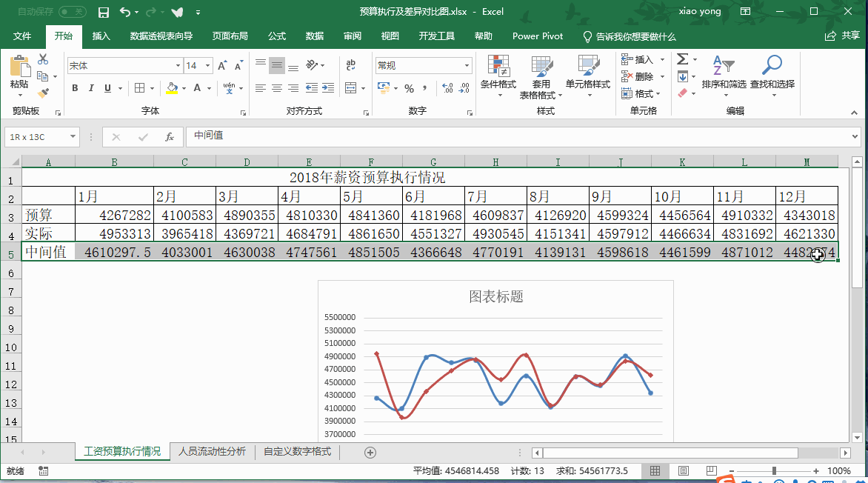
Task: Click the Wrap Text icon
Action: pyautogui.click(x=350, y=65)
